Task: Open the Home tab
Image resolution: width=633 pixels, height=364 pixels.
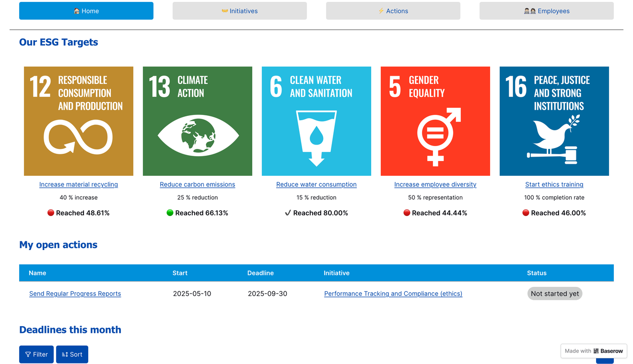Action: [x=86, y=11]
